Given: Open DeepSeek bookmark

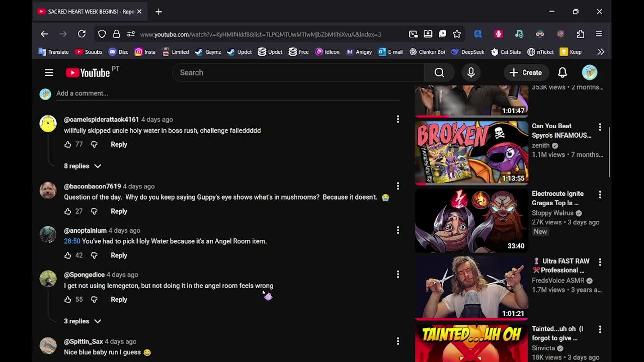Looking at the screenshot, I should [x=467, y=52].
